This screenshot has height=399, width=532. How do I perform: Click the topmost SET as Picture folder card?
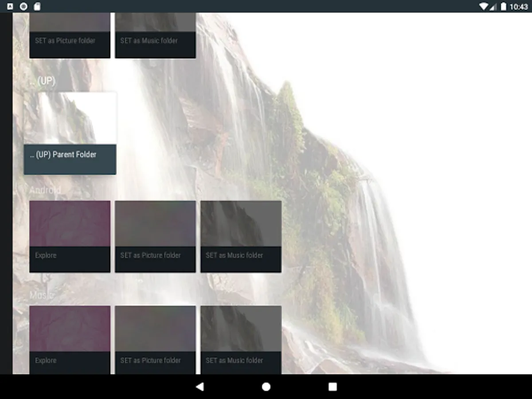70,35
